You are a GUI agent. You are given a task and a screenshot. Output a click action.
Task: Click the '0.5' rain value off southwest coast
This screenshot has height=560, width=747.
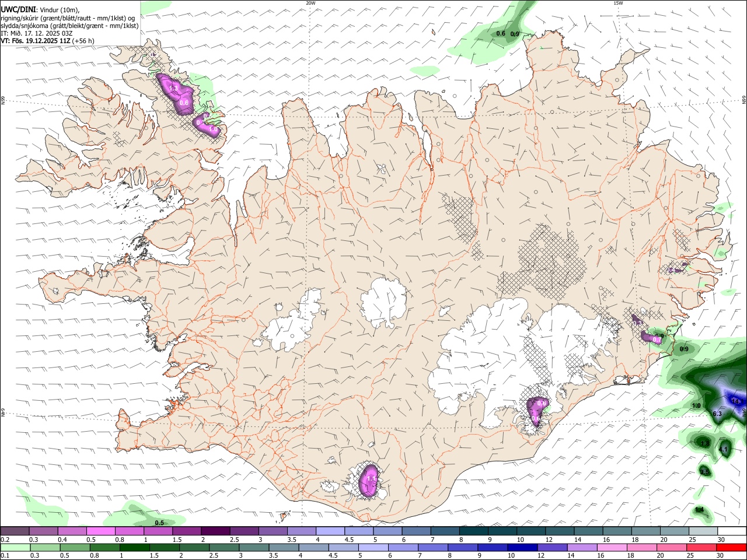point(159,523)
